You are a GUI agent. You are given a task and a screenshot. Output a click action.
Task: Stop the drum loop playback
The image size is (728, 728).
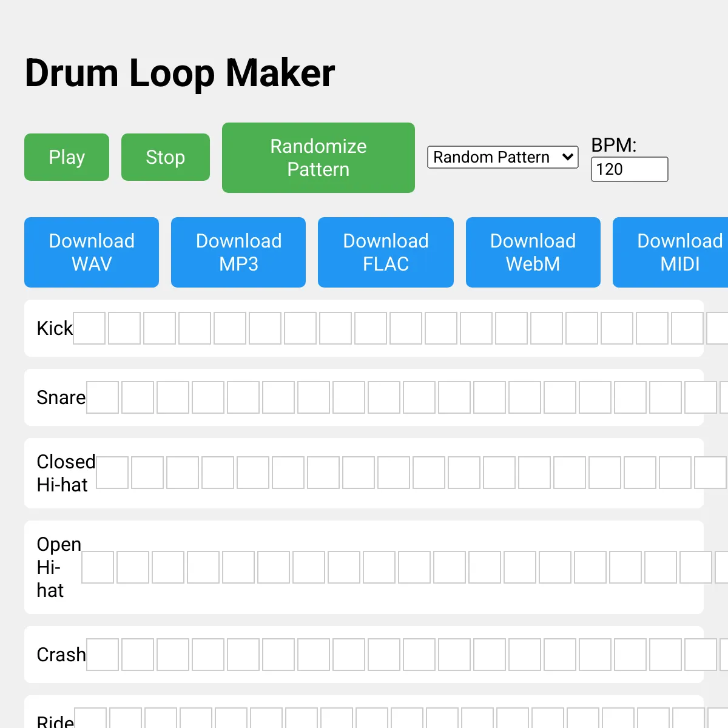(165, 157)
